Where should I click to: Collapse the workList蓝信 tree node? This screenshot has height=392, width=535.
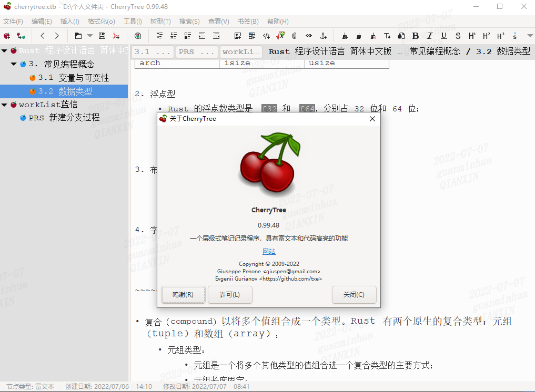[x=4, y=105]
